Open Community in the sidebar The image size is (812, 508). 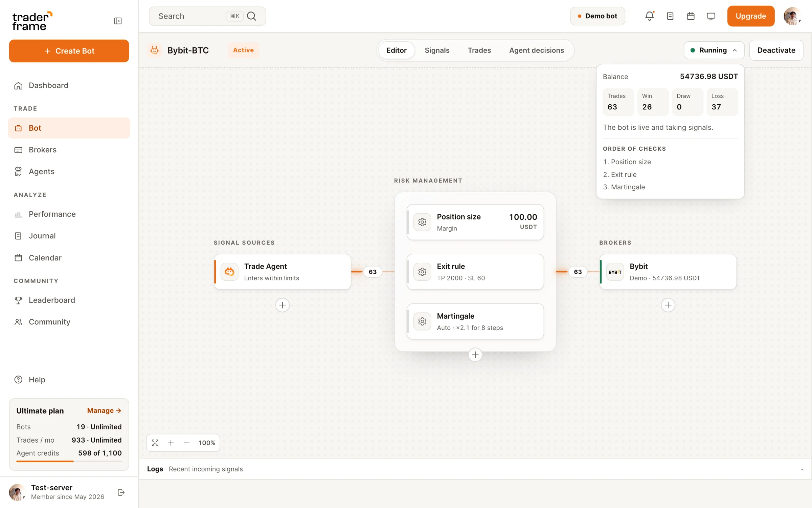[69, 322]
